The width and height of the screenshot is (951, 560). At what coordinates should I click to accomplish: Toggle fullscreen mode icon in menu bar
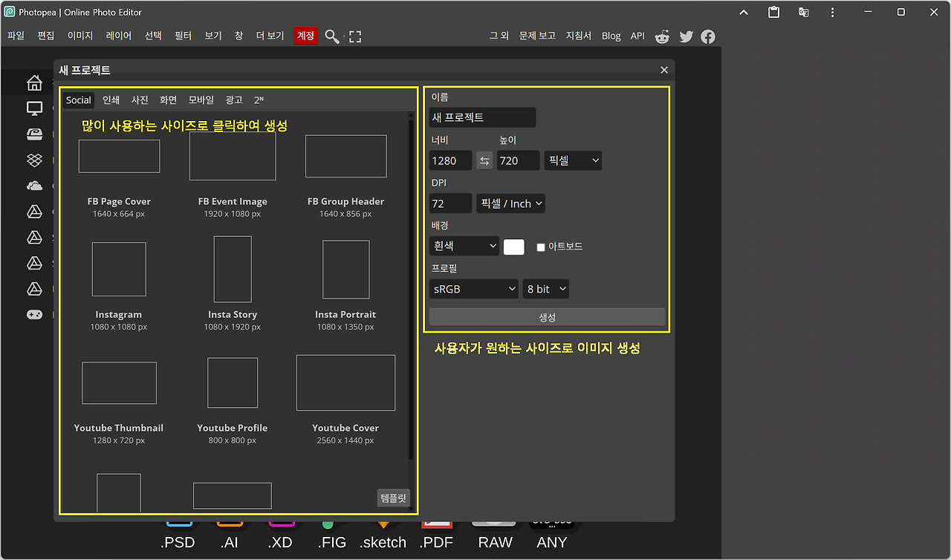(x=355, y=36)
